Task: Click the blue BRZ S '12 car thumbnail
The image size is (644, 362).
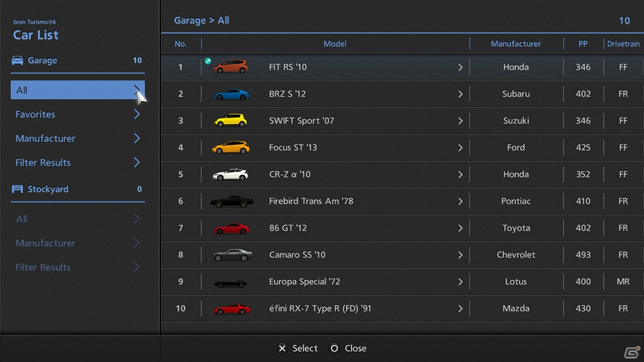Action: pyautogui.click(x=231, y=95)
